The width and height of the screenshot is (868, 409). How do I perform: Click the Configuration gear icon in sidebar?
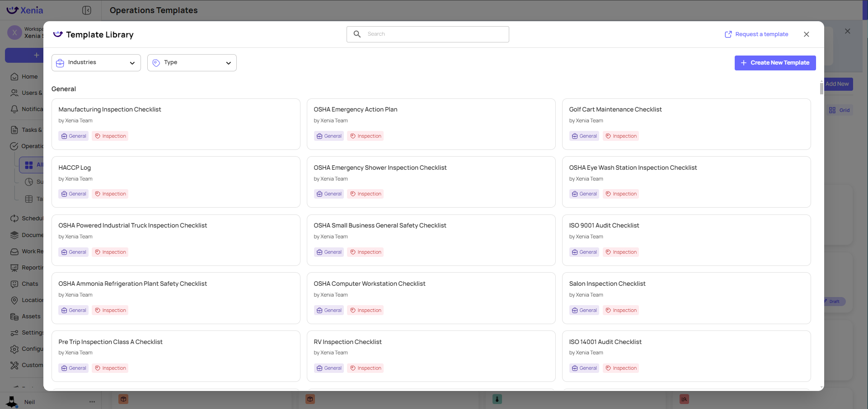point(14,349)
